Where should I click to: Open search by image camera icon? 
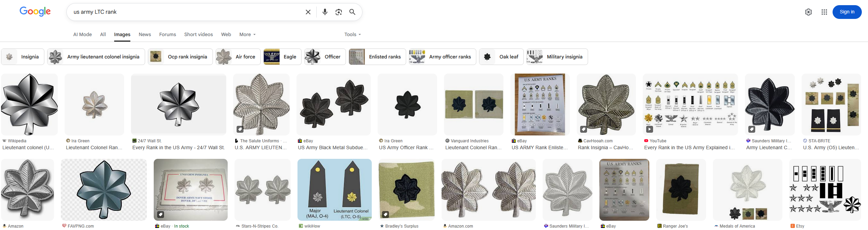point(339,12)
